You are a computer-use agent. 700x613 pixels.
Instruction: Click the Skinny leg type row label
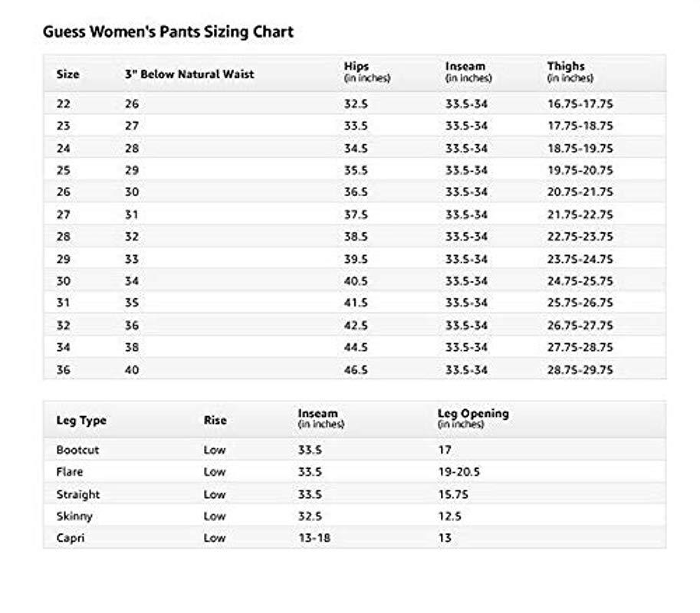click(74, 516)
